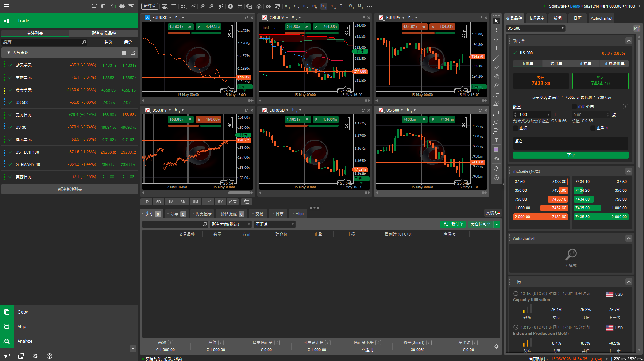Take chart screenshot with camera icon

coord(496,159)
